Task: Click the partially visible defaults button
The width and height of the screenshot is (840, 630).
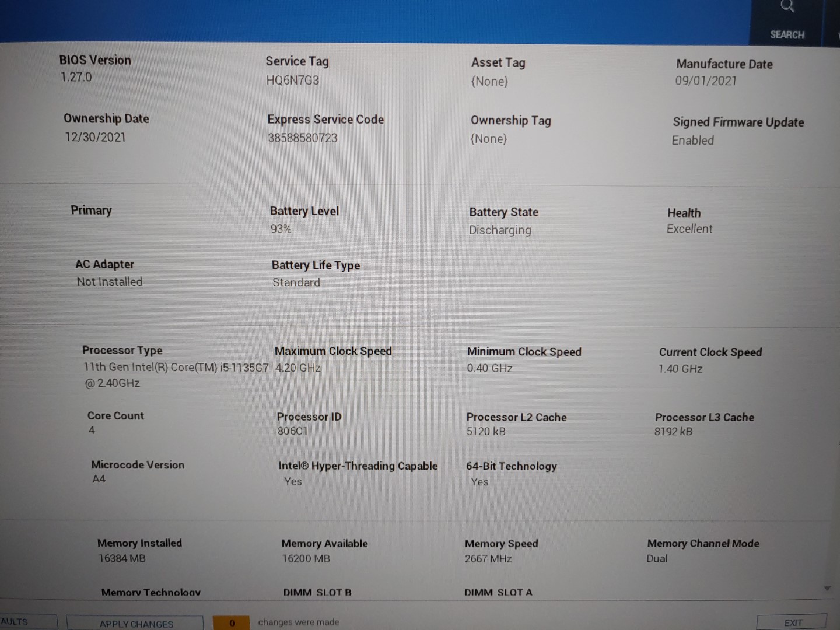Action: [x=29, y=622]
